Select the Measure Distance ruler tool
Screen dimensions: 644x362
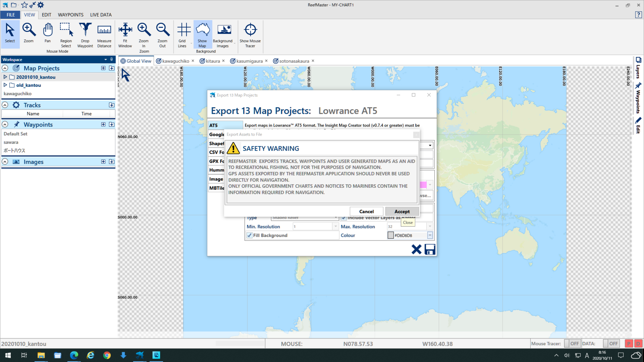click(104, 35)
